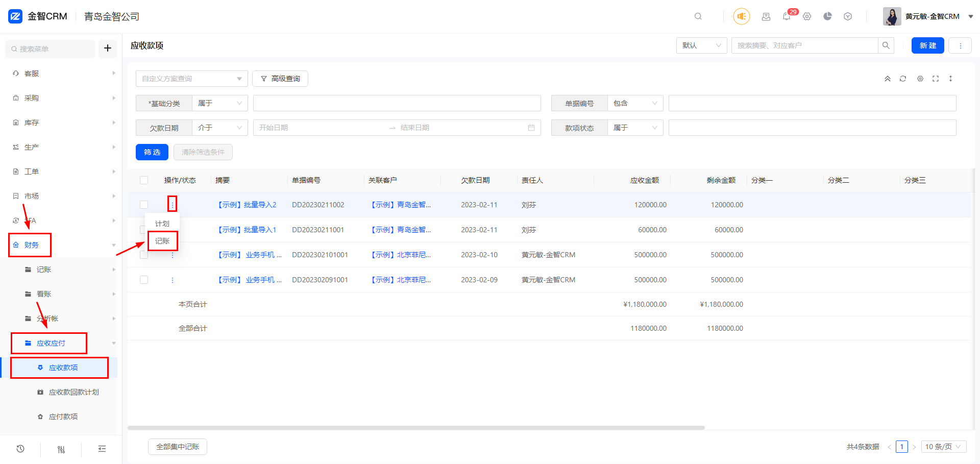The width and height of the screenshot is (980, 464).
Task: Open the 默认 view dropdown
Action: (702, 45)
